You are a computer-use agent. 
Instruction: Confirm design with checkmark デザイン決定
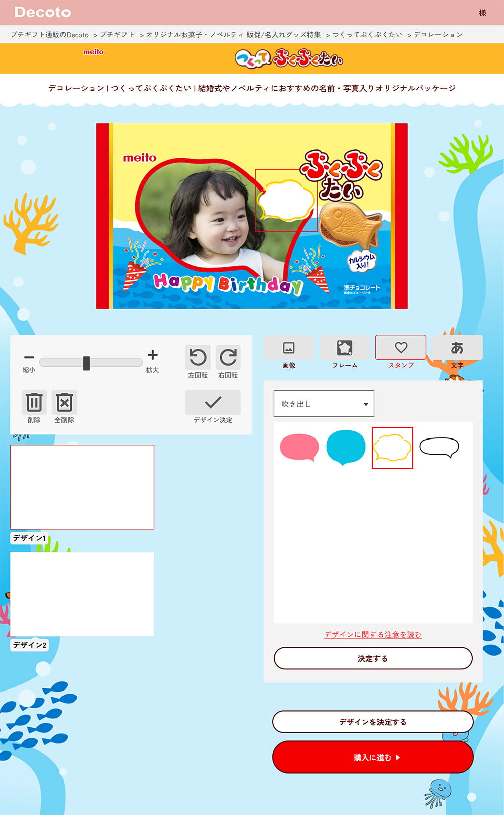coord(213,402)
